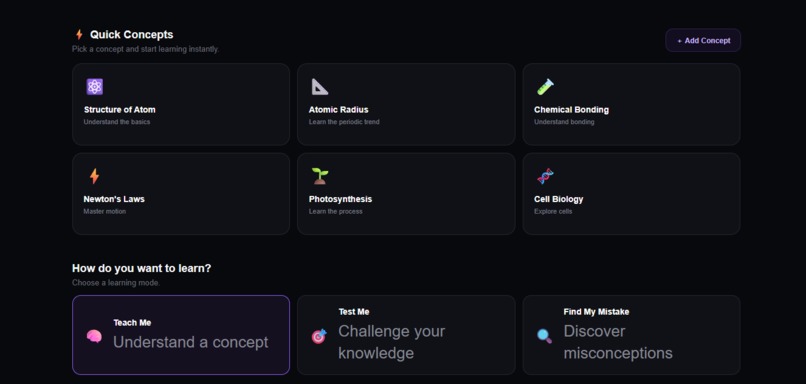This screenshot has height=384, width=806.
Task: Click the lightning bolt icon on Newton's Laws
Action: tap(94, 176)
